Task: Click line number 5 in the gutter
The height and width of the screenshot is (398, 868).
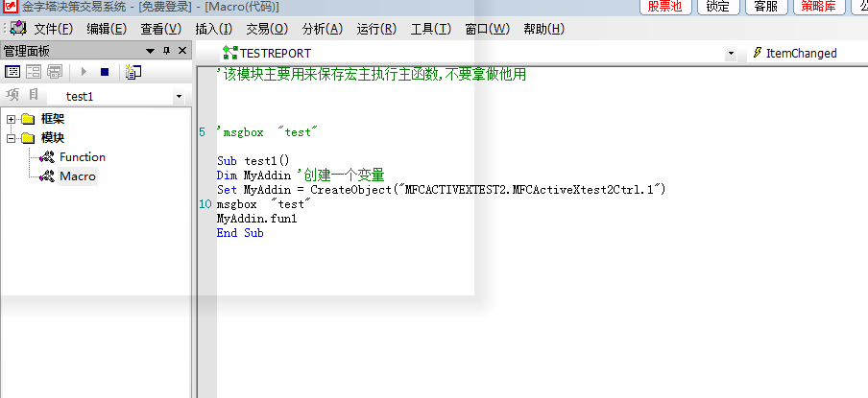Action: 202,132
